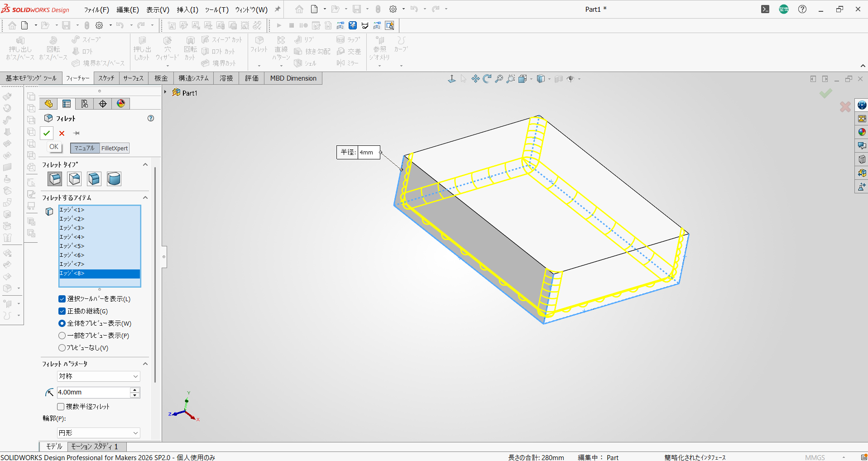Open Options gear in title bar
Viewport: 868px width, 461px height.
coord(393,9)
